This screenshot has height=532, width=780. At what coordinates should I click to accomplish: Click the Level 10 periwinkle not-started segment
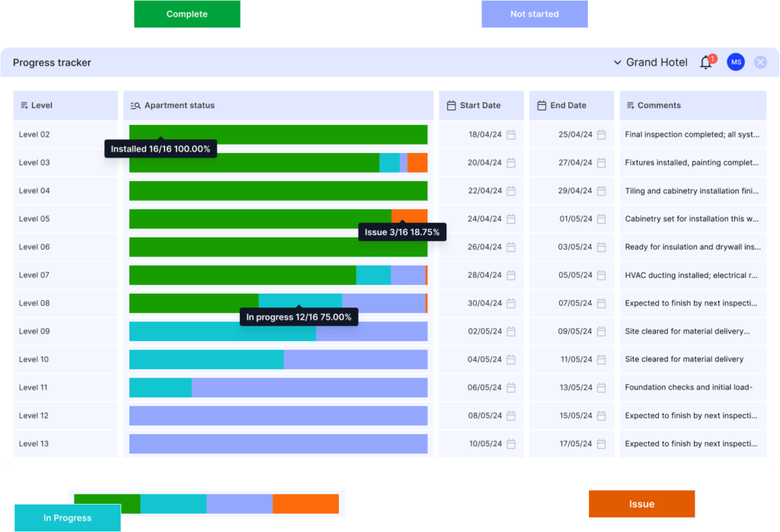click(355, 359)
